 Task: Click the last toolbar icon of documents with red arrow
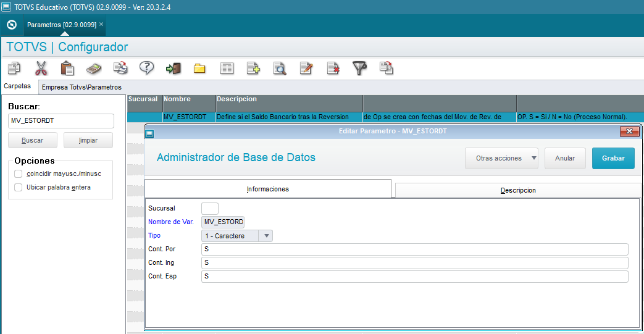point(386,68)
